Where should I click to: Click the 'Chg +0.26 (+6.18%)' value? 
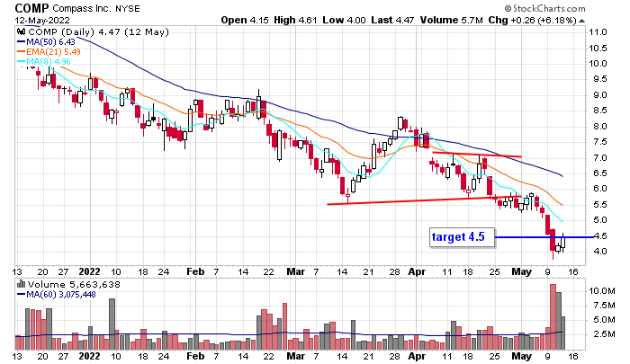[533, 20]
